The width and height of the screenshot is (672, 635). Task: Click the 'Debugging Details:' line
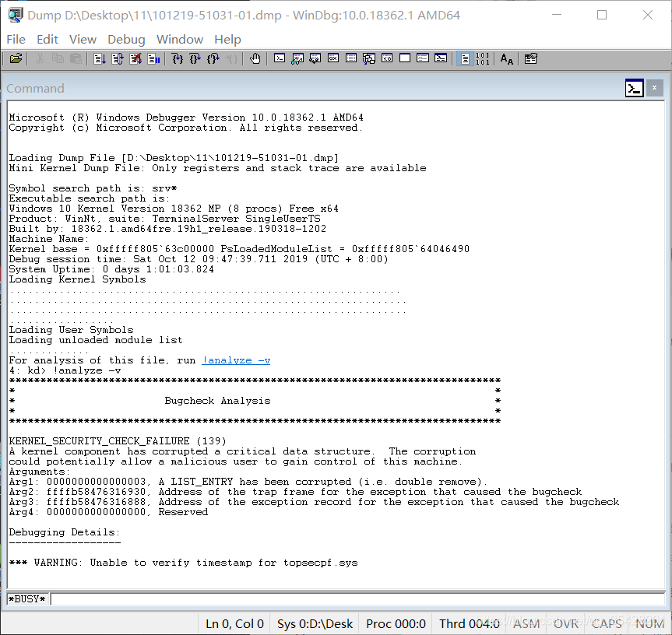click(x=65, y=532)
